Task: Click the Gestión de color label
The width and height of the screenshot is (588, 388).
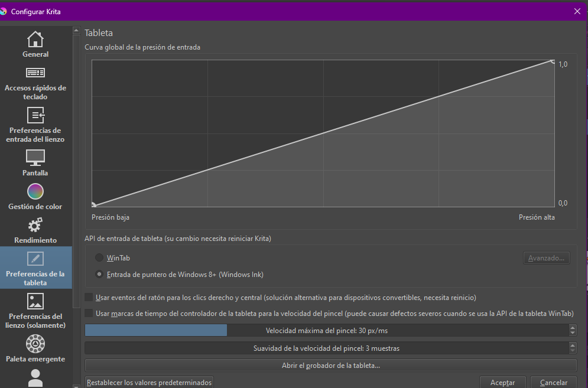Action: coord(35,207)
